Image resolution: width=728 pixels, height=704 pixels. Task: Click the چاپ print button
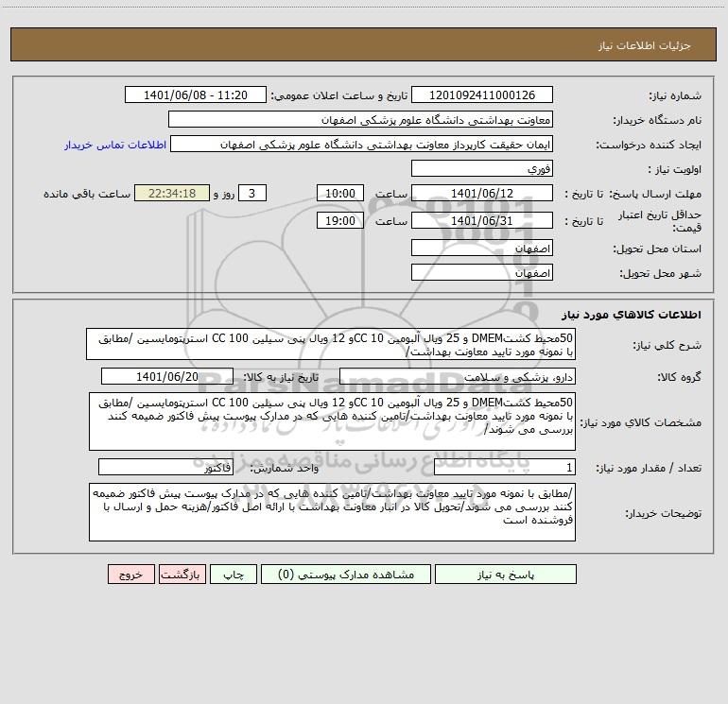point(234,575)
